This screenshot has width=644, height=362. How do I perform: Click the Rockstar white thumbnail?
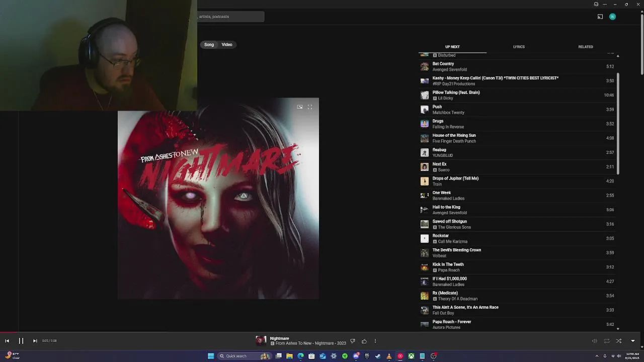[425, 238]
